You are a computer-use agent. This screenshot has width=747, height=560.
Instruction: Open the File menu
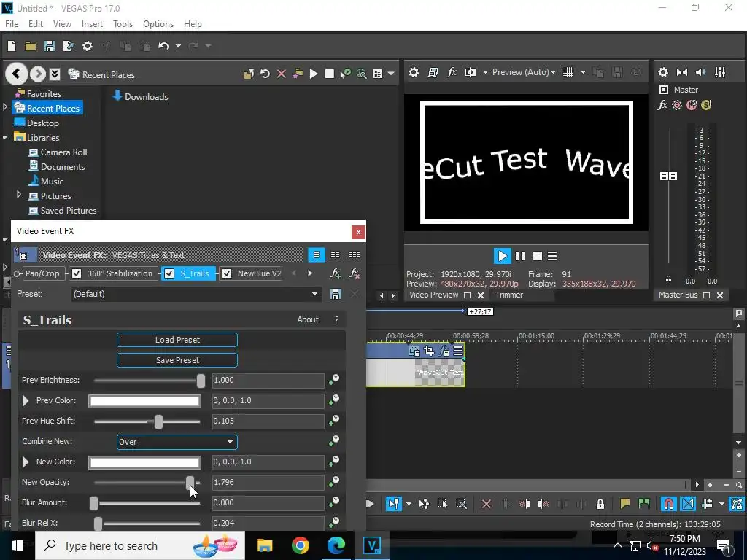12,24
